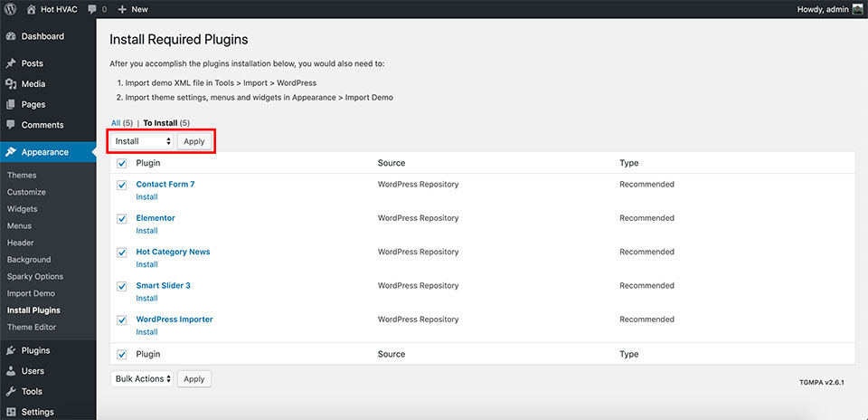Screen dimensions: 868x420
Task: Go to Menus submenu
Action: [19, 226]
